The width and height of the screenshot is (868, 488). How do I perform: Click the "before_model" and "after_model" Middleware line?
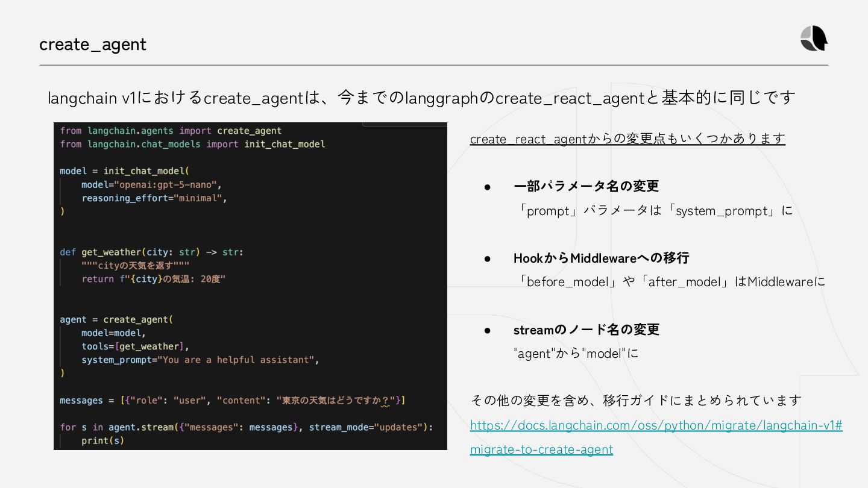[671, 281]
